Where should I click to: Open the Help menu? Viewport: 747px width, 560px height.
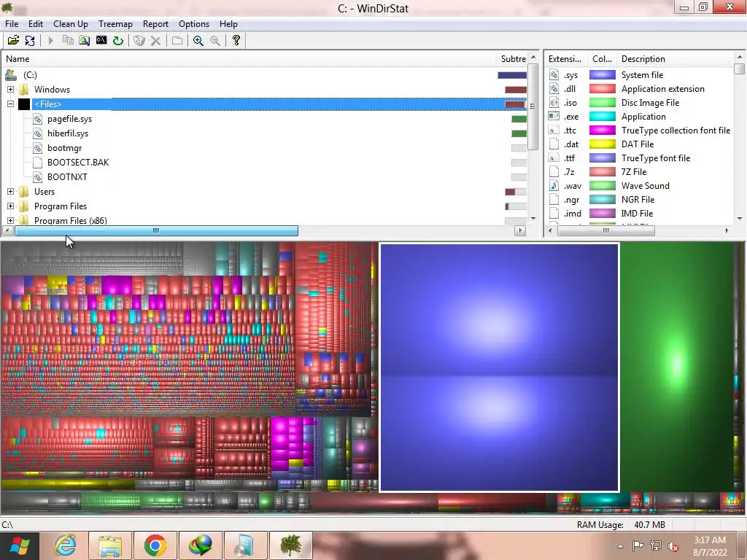click(228, 24)
